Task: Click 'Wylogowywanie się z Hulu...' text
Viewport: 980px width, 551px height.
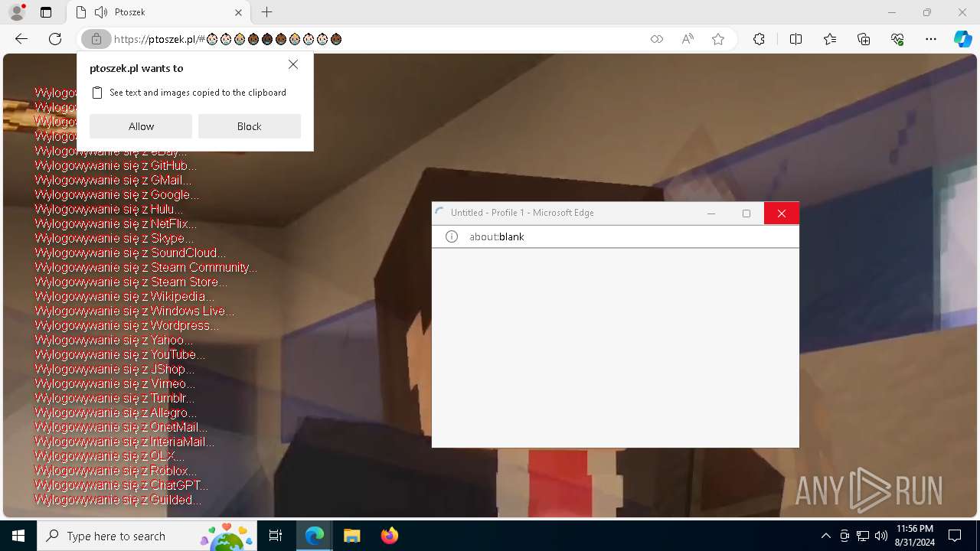Action: 109,210
